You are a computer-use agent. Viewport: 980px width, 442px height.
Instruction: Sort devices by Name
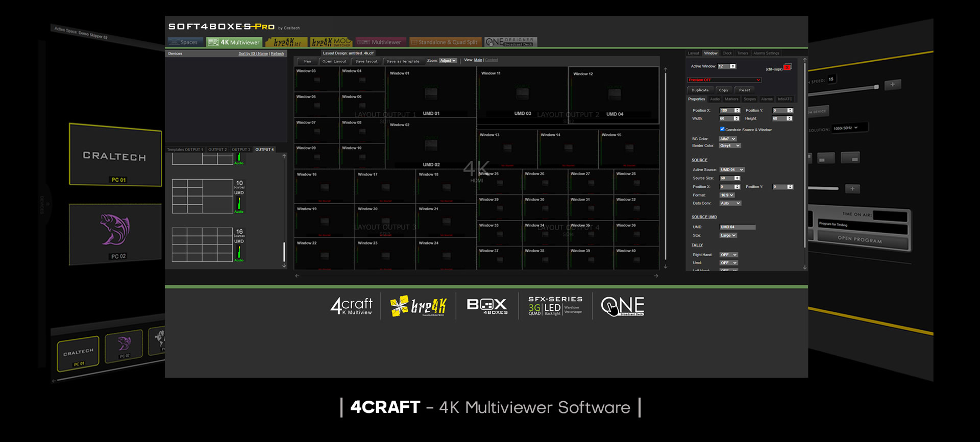pyautogui.click(x=263, y=54)
